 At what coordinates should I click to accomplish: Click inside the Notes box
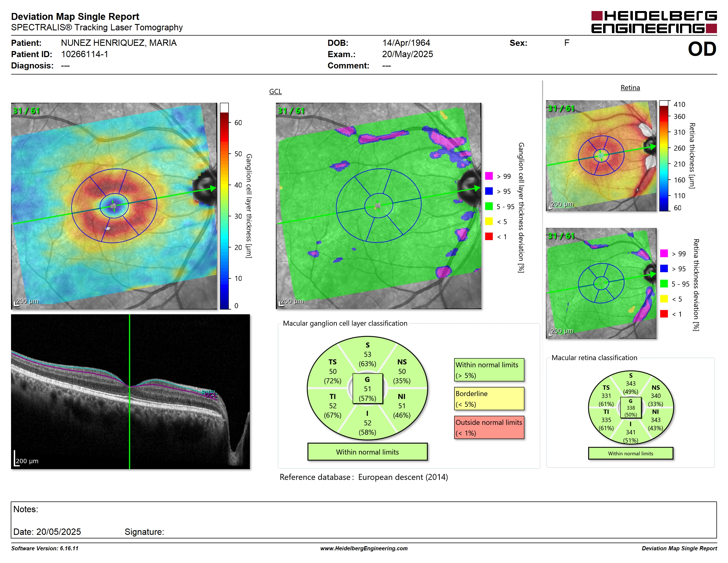point(364,520)
